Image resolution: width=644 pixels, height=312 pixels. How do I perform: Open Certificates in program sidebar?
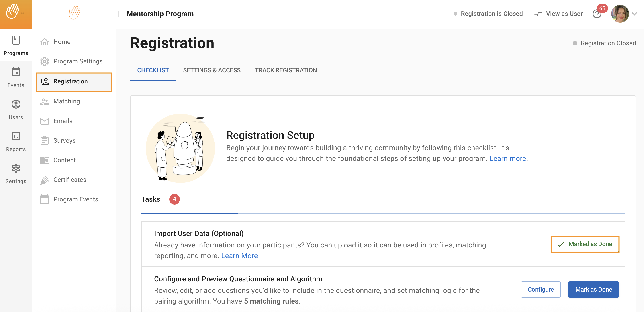70,180
